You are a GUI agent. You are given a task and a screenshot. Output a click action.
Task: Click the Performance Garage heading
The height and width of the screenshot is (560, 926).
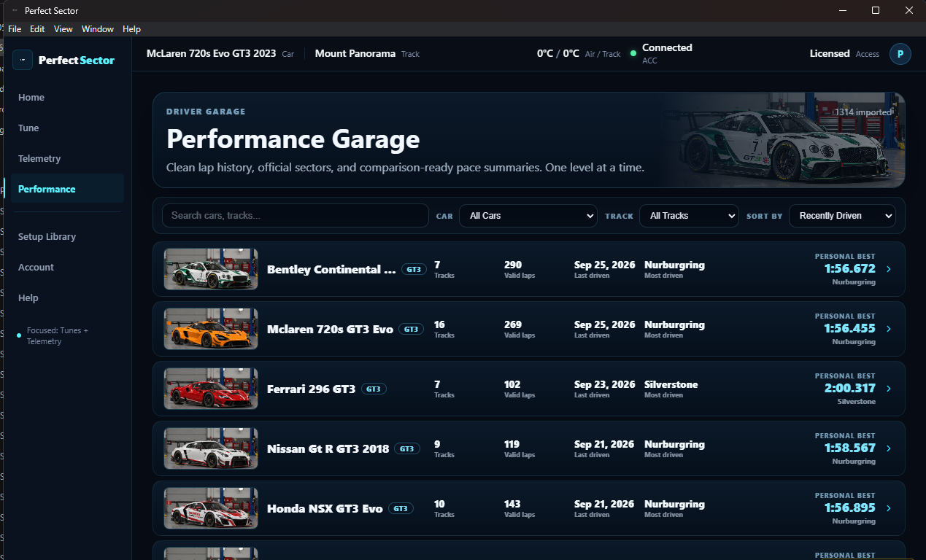tap(293, 139)
